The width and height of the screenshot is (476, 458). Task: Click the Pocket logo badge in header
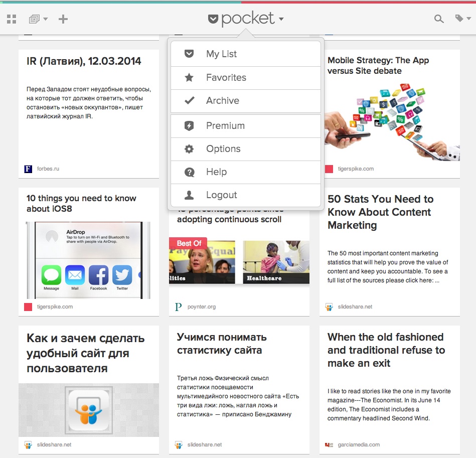pyautogui.click(x=213, y=19)
